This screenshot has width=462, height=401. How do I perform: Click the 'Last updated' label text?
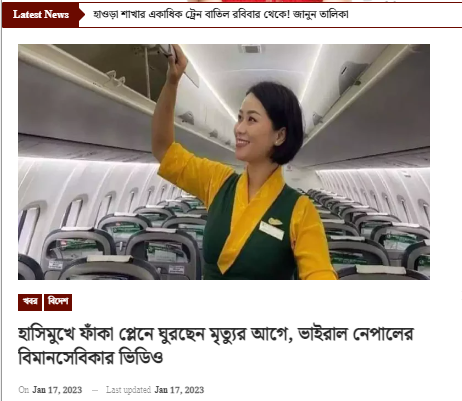[128, 390]
